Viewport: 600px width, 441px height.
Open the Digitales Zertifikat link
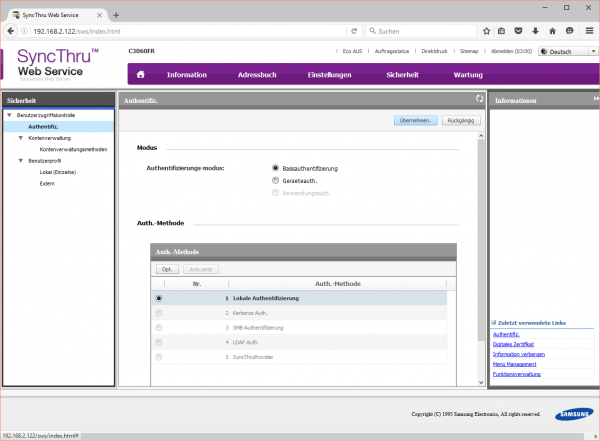pyautogui.click(x=516, y=343)
